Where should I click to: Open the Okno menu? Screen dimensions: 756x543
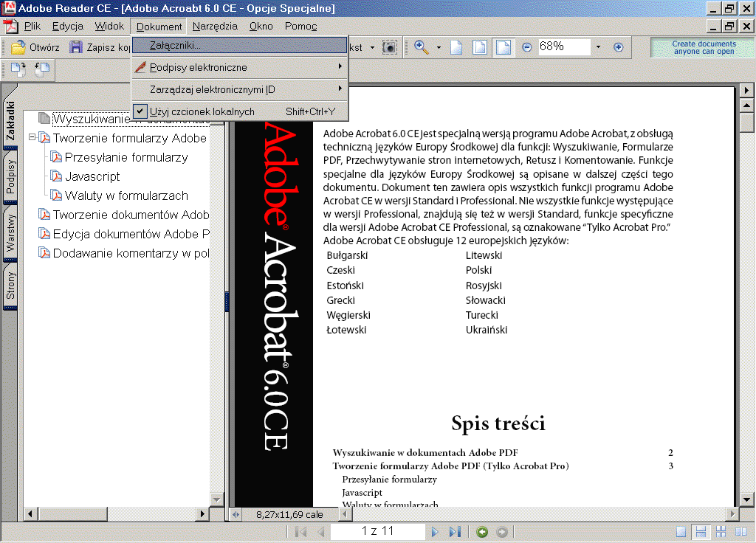(x=261, y=26)
